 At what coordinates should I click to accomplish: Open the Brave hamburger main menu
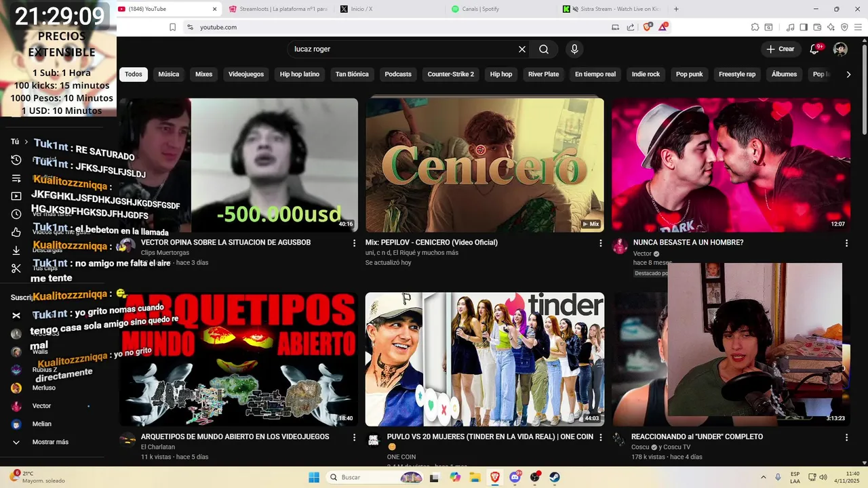click(858, 27)
